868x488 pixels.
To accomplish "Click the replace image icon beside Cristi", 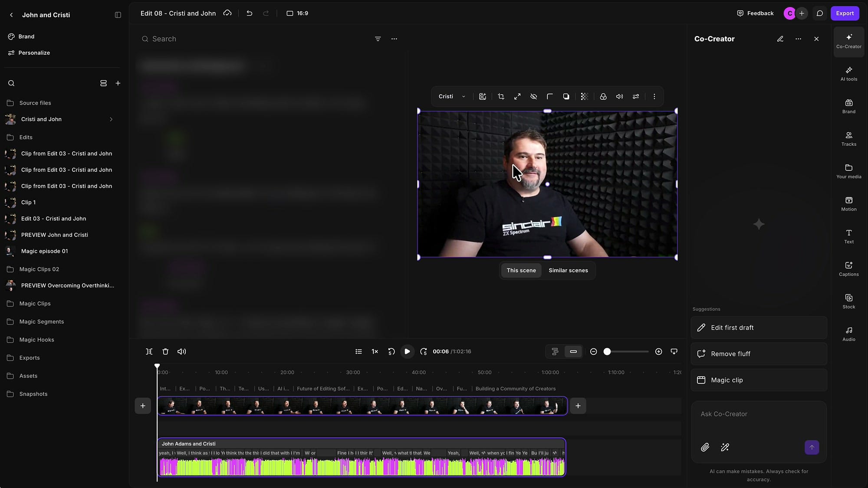I will coord(483,97).
